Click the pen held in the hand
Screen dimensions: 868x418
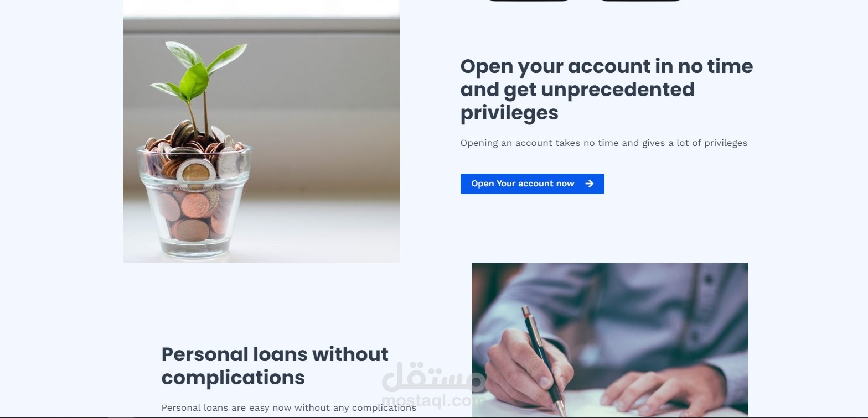[544, 358]
